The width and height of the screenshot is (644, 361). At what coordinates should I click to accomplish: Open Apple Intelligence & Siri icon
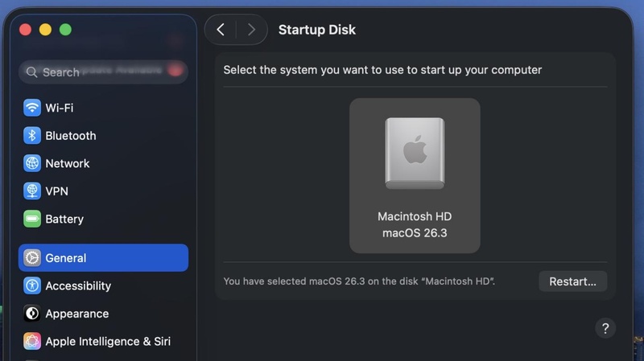click(32, 342)
